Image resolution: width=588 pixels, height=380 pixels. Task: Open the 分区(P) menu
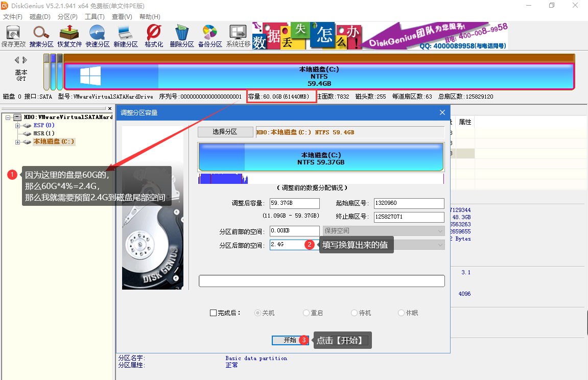click(67, 17)
